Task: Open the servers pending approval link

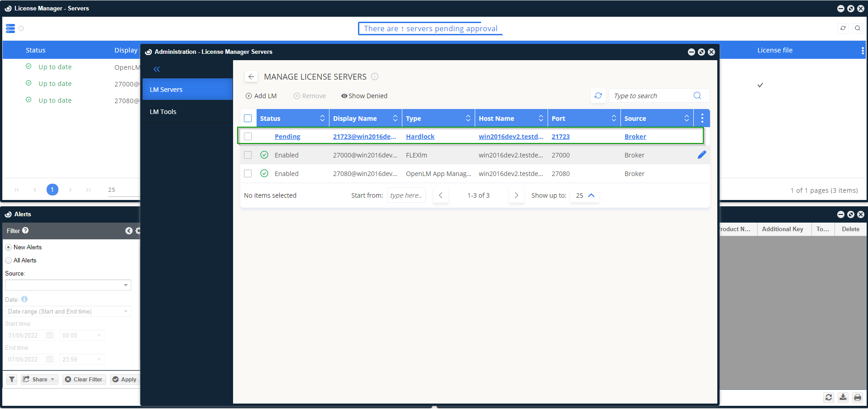Action: tap(430, 29)
